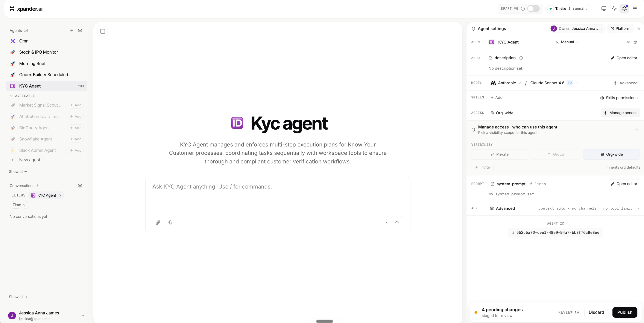Open the Manual mode dropdown

(x=567, y=42)
